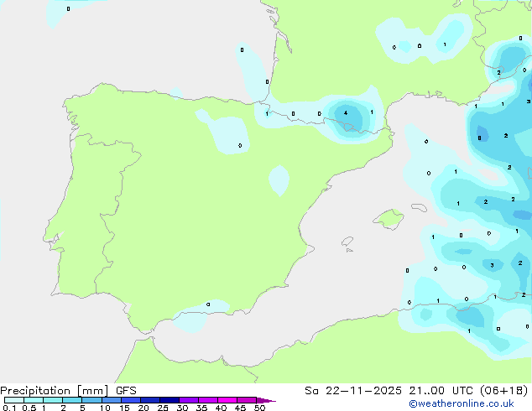Screen dimensions: 532x411
Task: Pick the 20–25 mm dark blue swatch
Action: (x=150, y=400)
